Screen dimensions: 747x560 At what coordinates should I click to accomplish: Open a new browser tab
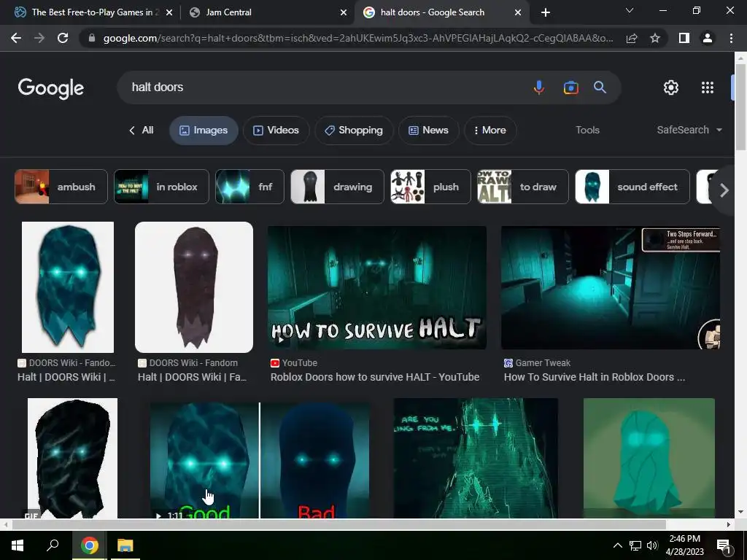point(546,12)
